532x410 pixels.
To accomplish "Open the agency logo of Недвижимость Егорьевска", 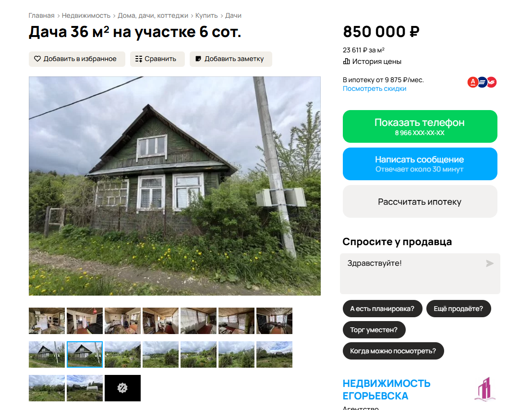I will tap(485, 389).
